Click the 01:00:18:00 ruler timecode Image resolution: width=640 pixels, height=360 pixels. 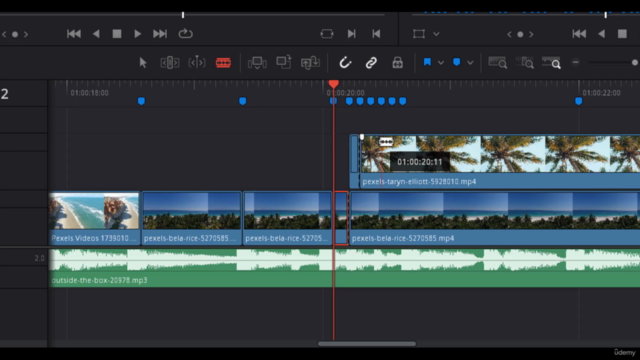[89, 93]
